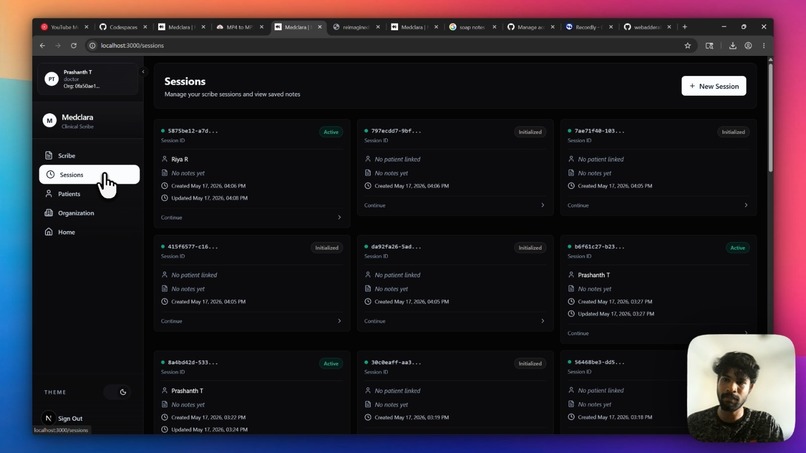Click the webcam video overlay
The width and height of the screenshot is (806, 453).
(741, 388)
